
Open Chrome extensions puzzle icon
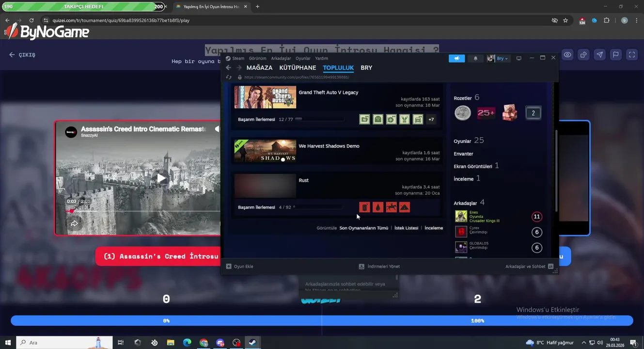pyautogui.click(x=607, y=20)
